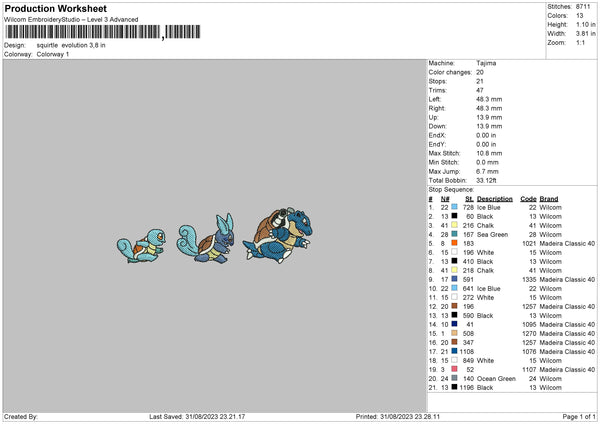Click the Page 1 of 1 indicator
600x424 pixels.
[579, 416]
